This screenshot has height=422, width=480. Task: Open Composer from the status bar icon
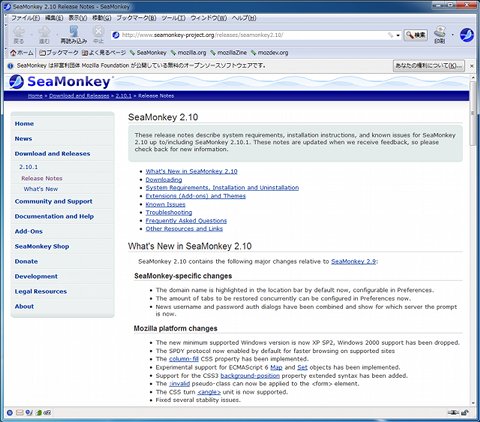29,413
